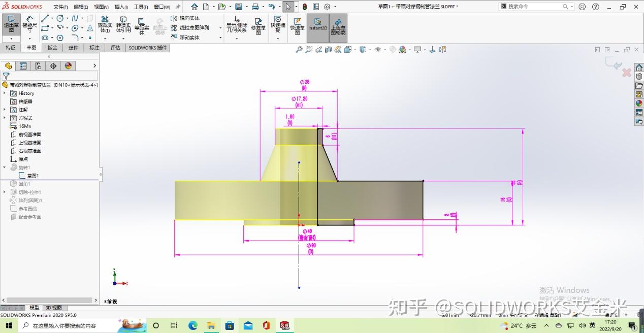Screen dimensions: 644x333
Task: Click Section View icon in view toolbar
Action: pyautogui.click(x=328, y=50)
